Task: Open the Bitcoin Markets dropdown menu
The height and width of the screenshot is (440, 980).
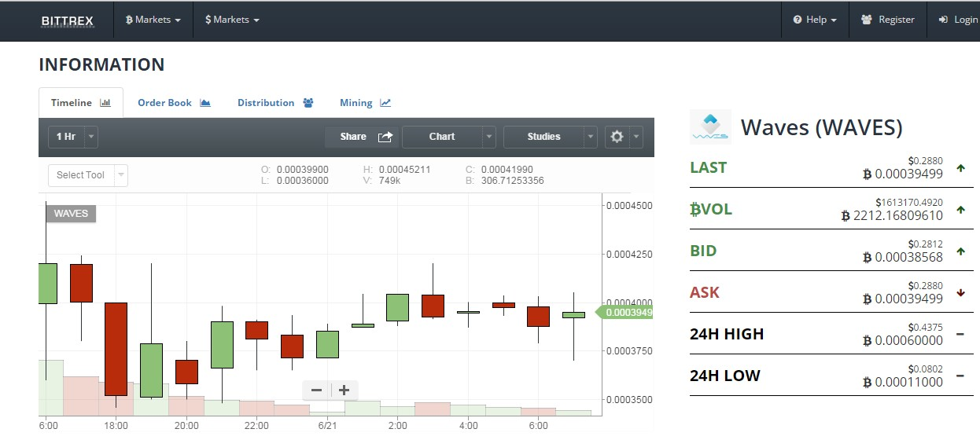Action: click(153, 20)
